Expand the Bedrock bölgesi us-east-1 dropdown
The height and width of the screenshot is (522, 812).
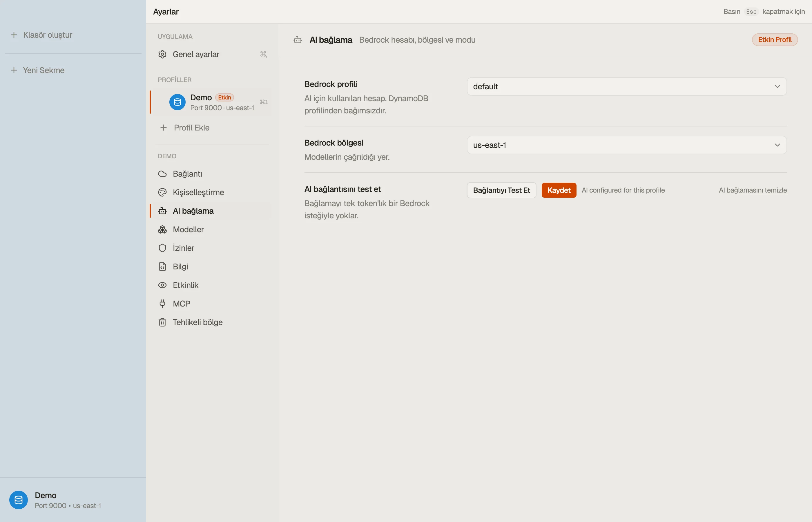pos(627,145)
